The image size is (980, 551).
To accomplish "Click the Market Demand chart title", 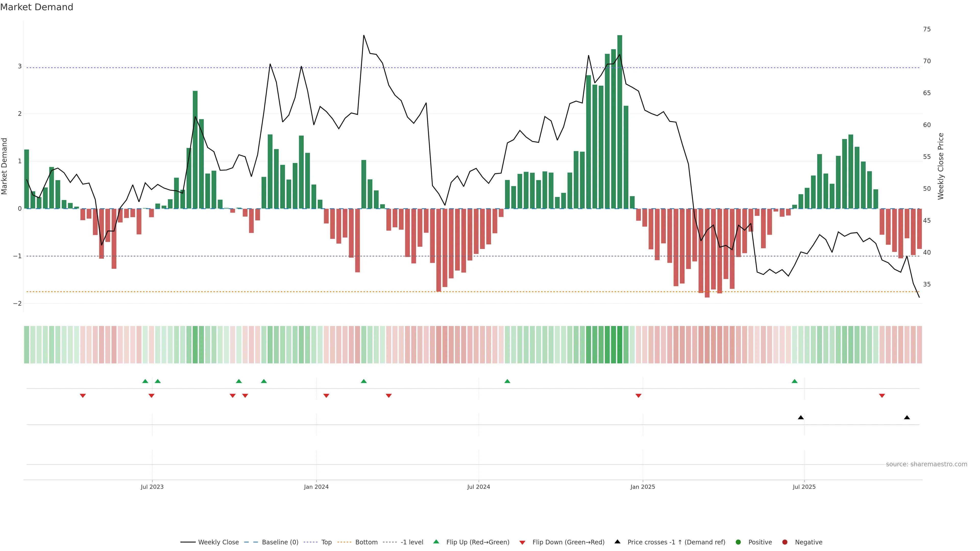I will [x=36, y=7].
